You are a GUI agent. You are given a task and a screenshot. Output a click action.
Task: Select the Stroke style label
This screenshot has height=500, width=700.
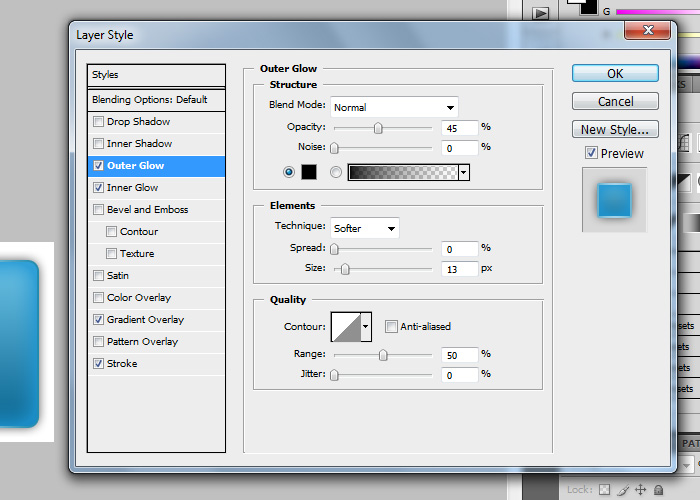pyautogui.click(x=122, y=363)
